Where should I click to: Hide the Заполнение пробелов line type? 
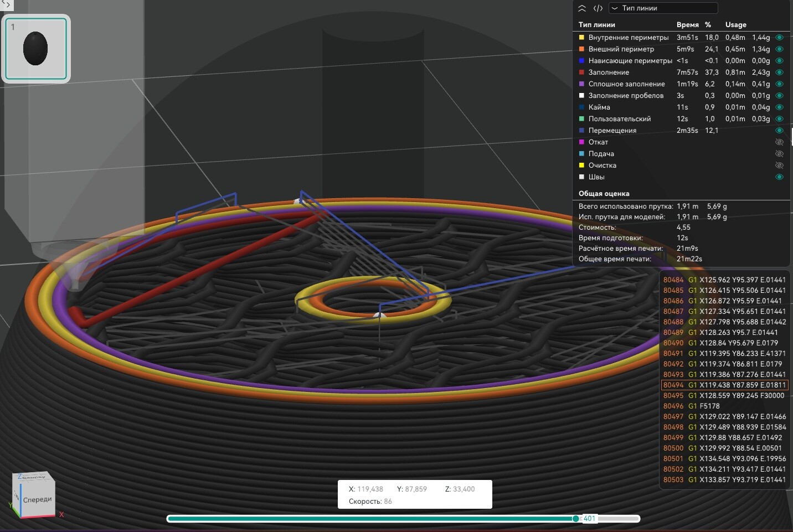[x=779, y=96]
